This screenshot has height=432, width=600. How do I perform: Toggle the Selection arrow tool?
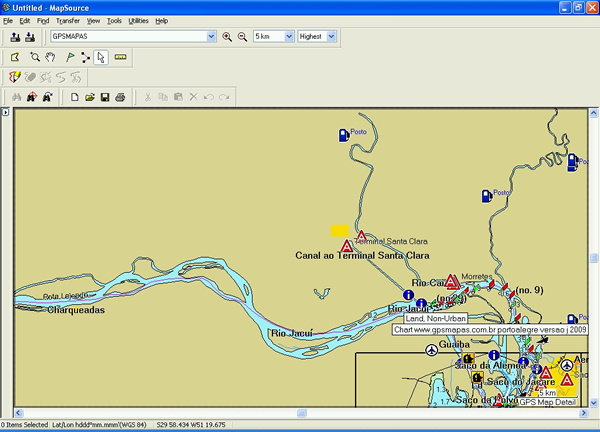pyautogui.click(x=101, y=57)
